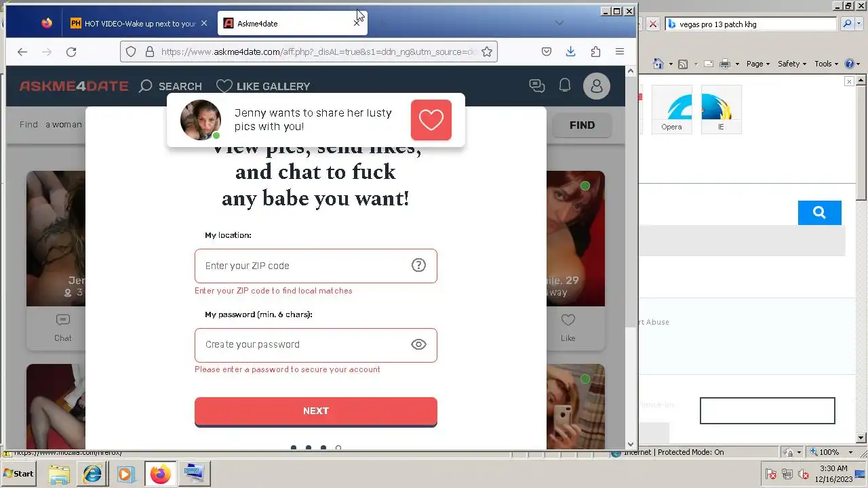The image size is (868, 488).
Task: Open notifications bell on Askme4date
Action: tap(564, 85)
